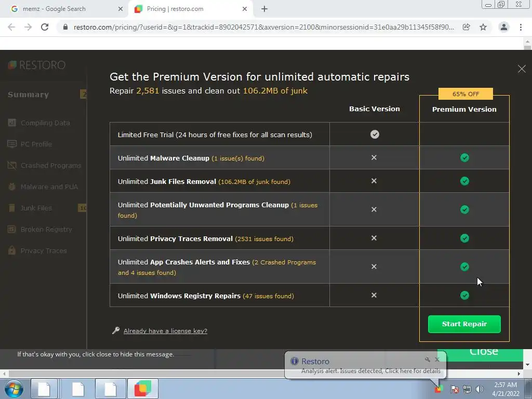Click the Basic Version column header

[375, 109]
